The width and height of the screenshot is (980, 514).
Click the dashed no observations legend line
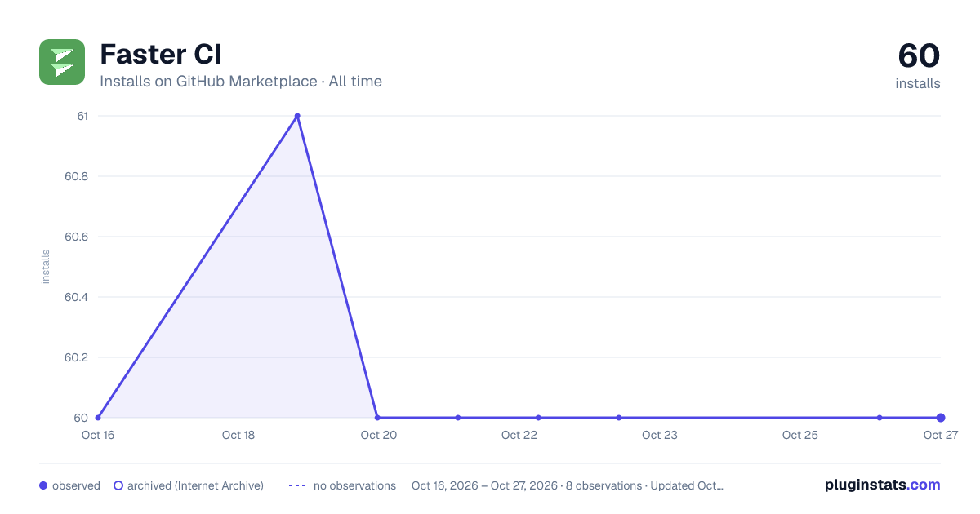pyautogui.click(x=297, y=485)
